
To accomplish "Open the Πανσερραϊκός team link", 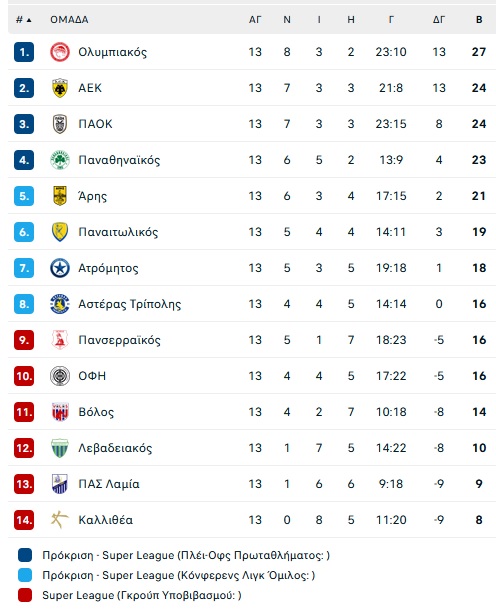I will 119,340.
